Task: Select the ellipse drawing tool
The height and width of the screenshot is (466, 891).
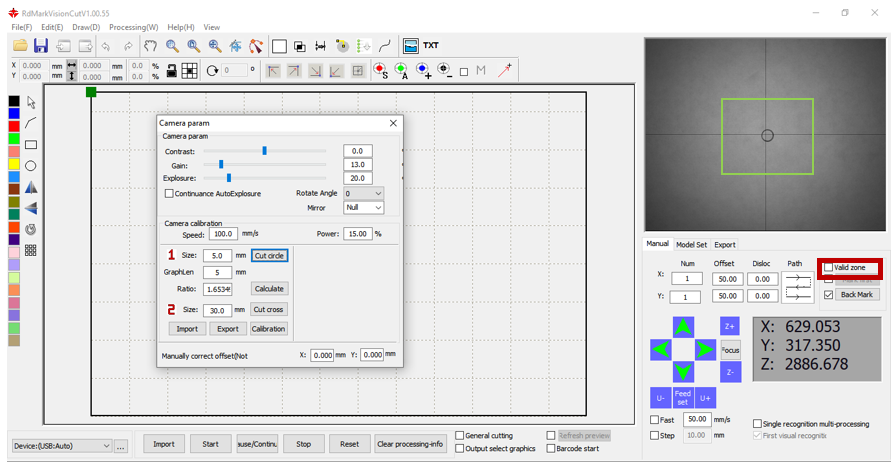Action: point(31,166)
